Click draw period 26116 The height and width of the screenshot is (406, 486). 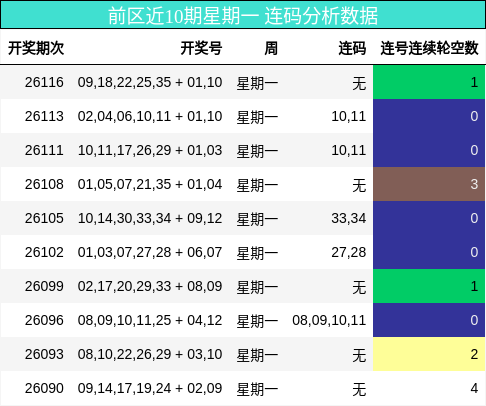(44, 82)
